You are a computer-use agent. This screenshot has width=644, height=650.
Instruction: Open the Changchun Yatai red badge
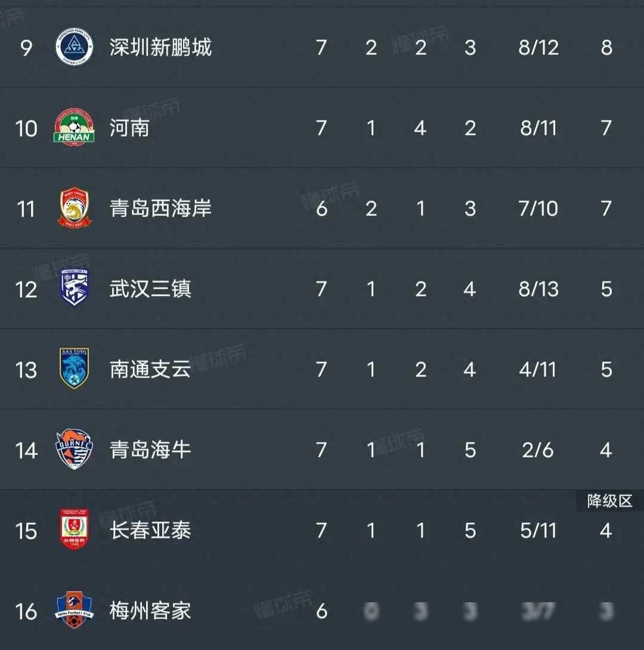pos(74,529)
